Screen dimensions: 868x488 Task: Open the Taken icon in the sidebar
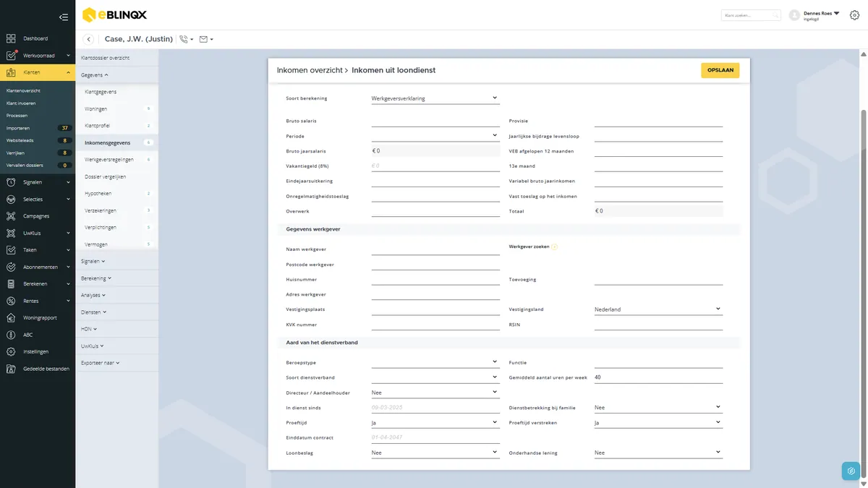tap(11, 250)
